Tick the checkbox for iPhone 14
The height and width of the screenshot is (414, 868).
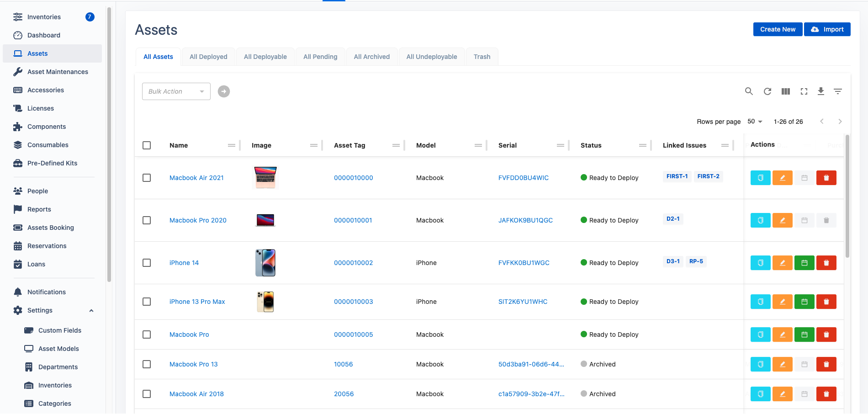(x=147, y=263)
